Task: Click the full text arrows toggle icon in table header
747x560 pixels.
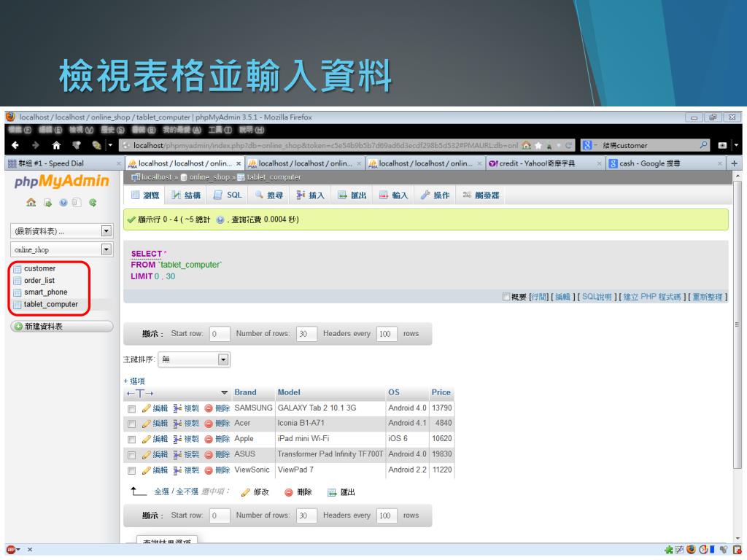Action: coord(140,393)
